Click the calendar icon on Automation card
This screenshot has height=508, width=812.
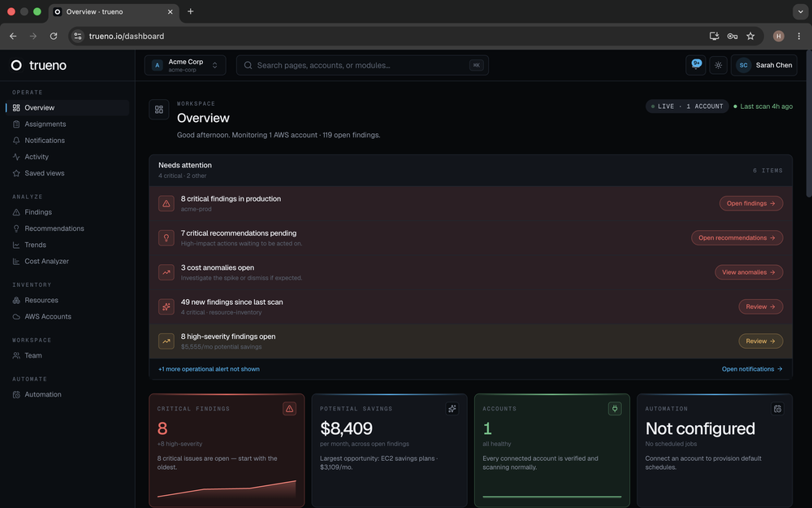pyautogui.click(x=777, y=409)
